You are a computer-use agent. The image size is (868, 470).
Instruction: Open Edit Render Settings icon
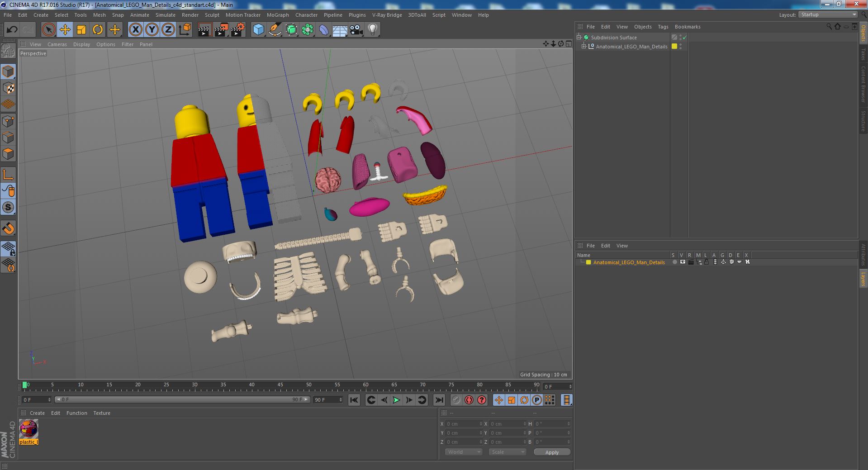tap(238, 30)
